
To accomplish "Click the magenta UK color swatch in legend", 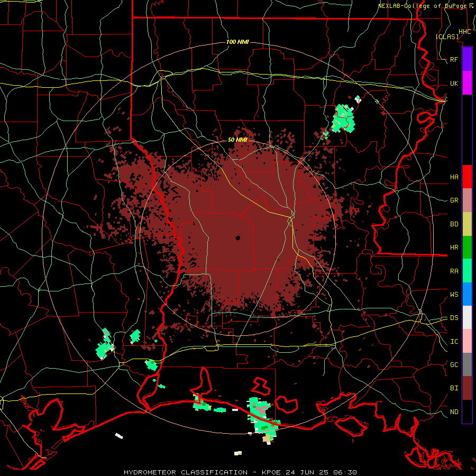I will point(467,83).
